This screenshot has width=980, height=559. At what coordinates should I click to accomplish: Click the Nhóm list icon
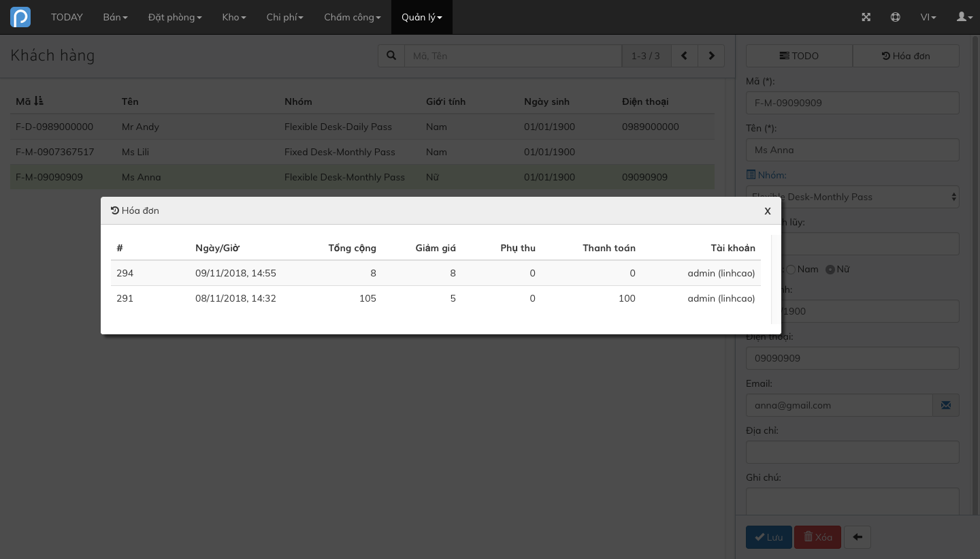click(x=751, y=175)
